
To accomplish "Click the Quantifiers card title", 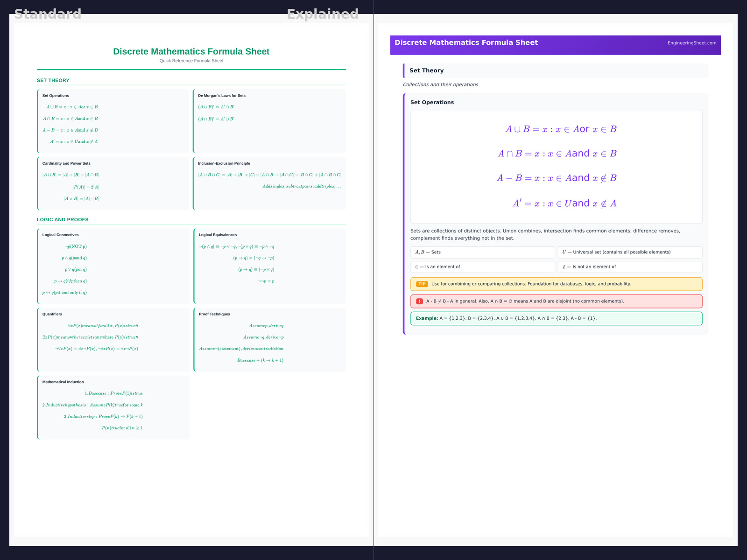I will pos(52,314).
